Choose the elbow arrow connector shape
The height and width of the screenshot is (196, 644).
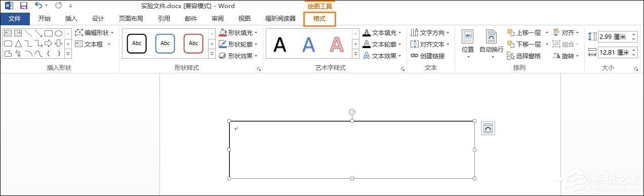(x=38, y=44)
